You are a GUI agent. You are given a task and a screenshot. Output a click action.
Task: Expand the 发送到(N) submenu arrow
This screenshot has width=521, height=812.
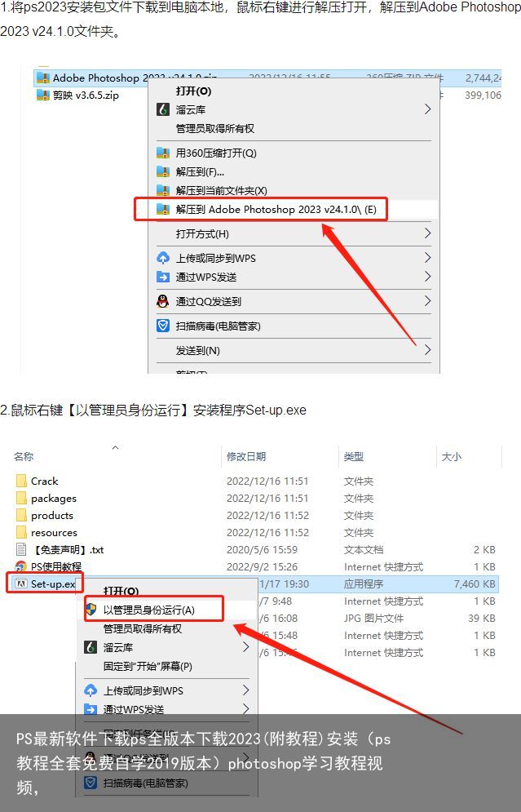pos(427,350)
